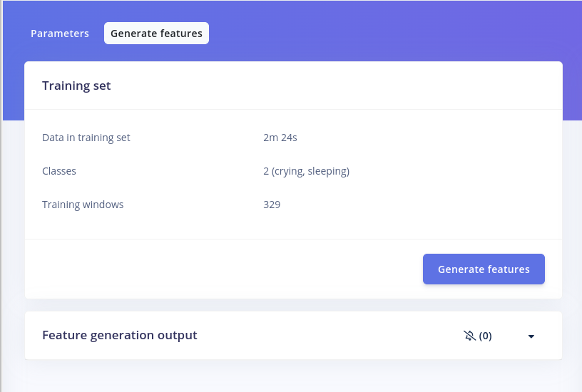Click the word crying in classes
The image size is (582, 392).
click(x=289, y=171)
